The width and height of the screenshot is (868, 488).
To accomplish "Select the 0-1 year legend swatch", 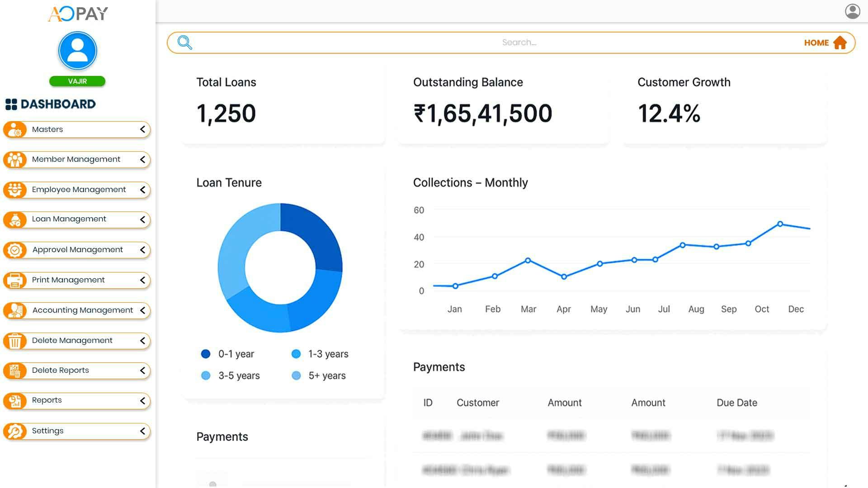I will (206, 354).
